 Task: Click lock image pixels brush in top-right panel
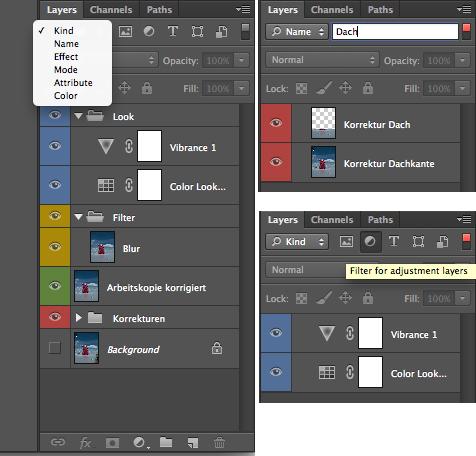(324, 88)
